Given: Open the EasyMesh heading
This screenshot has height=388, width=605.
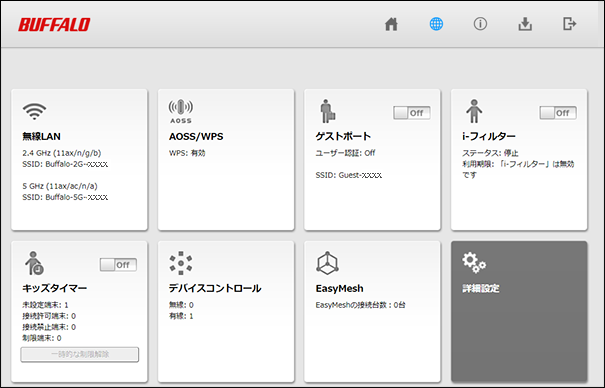Looking at the screenshot, I should tap(340, 288).
